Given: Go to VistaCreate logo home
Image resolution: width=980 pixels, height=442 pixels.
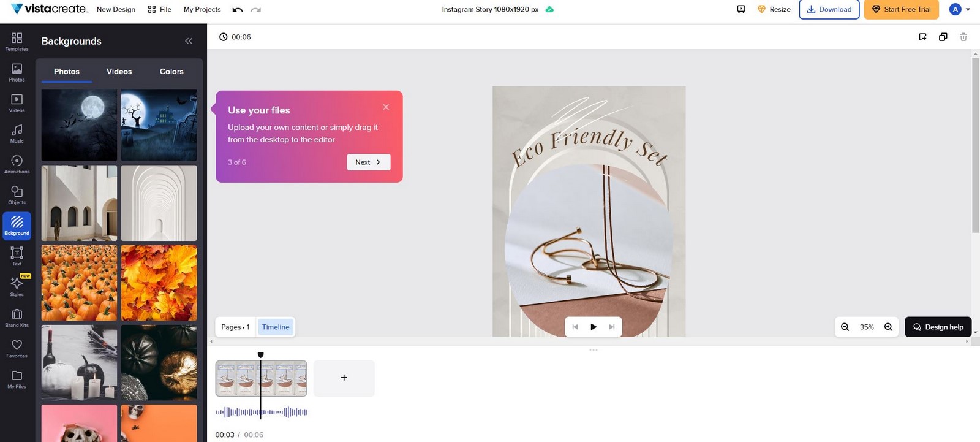Looking at the screenshot, I should 50,9.
